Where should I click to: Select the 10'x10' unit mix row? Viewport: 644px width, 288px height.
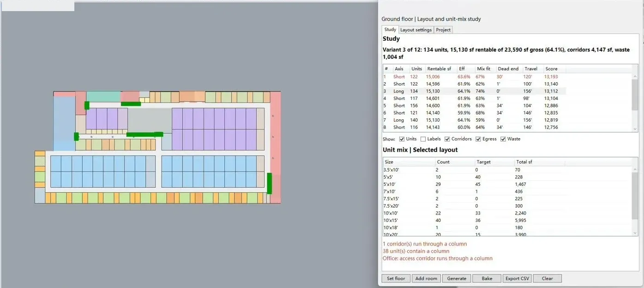(x=473, y=213)
